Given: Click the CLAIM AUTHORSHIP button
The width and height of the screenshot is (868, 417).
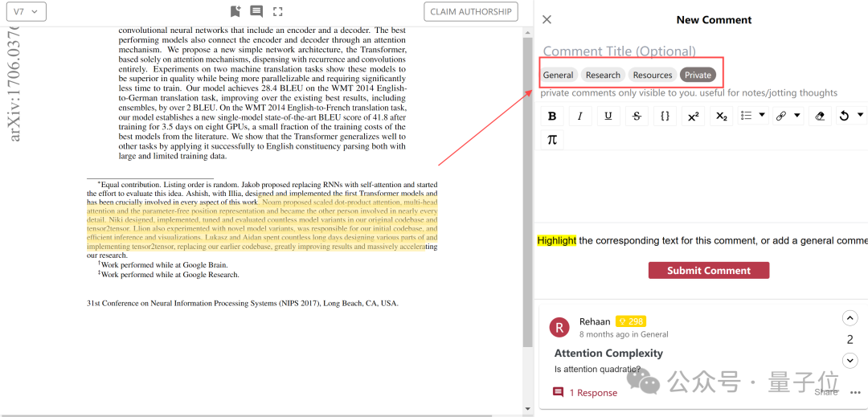Looking at the screenshot, I should (470, 11).
